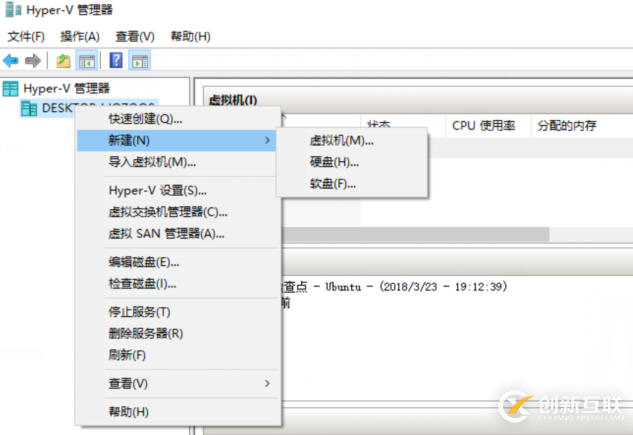Click the 虚拟机(I) panel heading
This screenshot has height=435, width=633.
233,100
